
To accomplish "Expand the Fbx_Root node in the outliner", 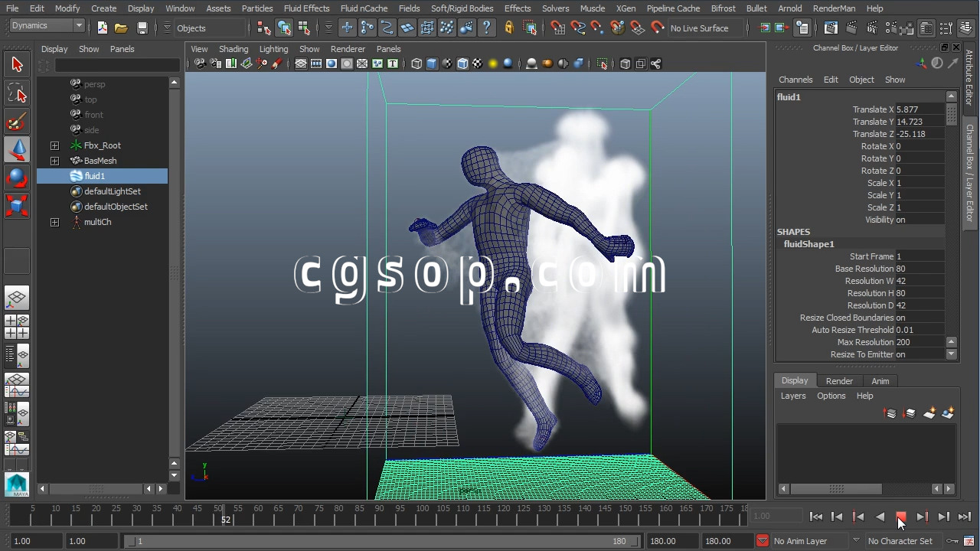I will [54, 145].
